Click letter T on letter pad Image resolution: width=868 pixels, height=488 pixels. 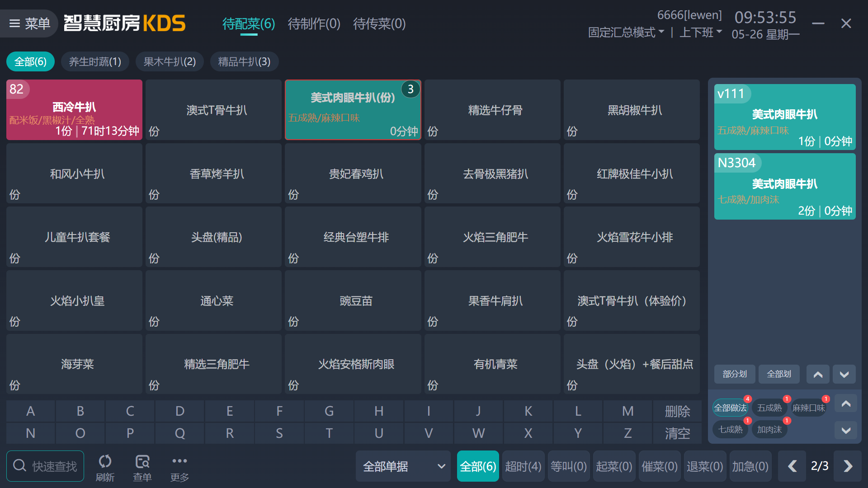(329, 433)
